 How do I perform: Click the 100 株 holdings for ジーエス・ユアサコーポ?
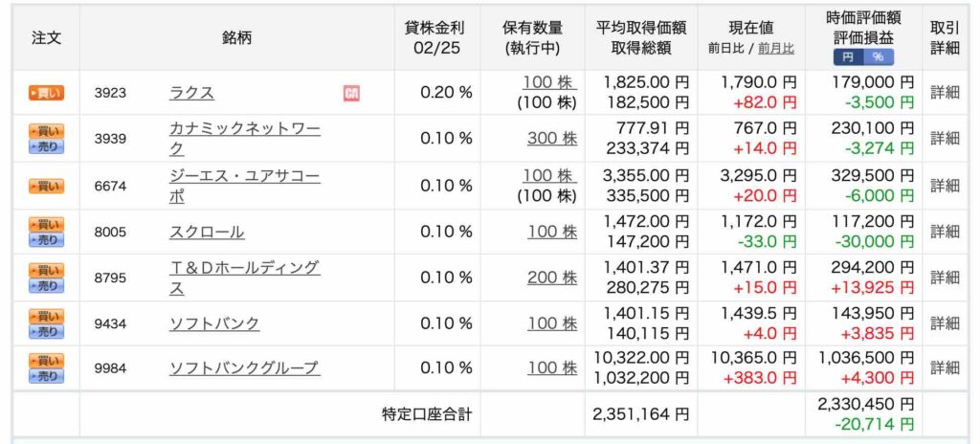pos(549,176)
